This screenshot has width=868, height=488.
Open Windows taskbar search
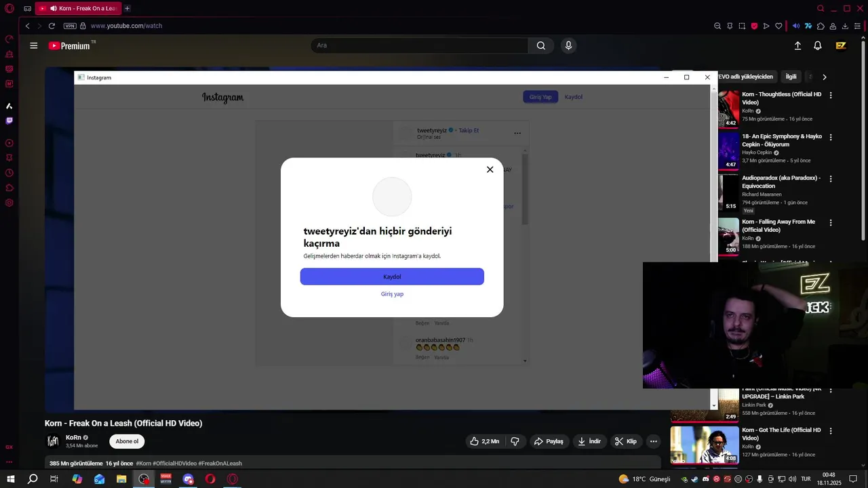pyautogui.click(x=32, y=479)
